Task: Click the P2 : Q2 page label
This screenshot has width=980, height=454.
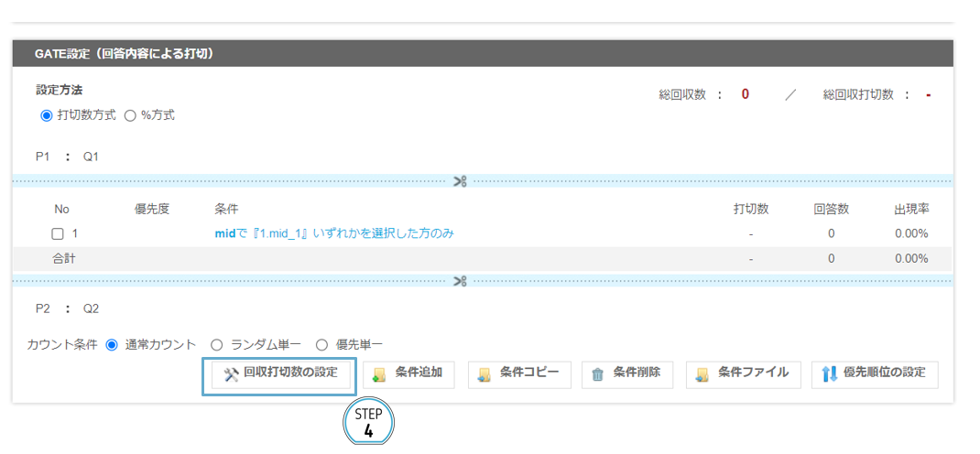Action: coord(67,308)
